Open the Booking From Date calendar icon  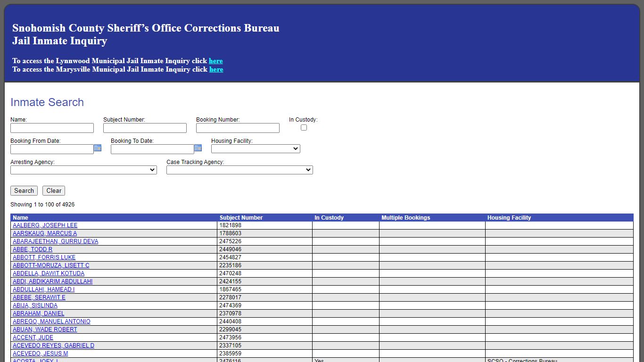(x=98, y=148)
